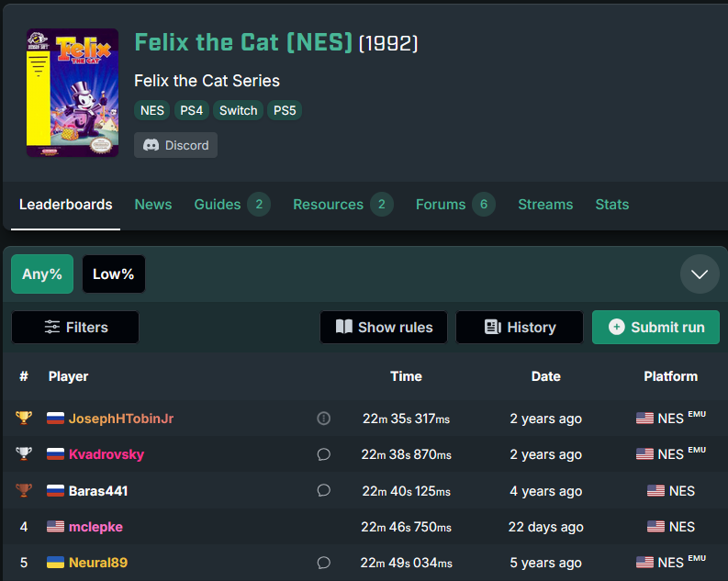Screen dimensions: 728x581
Task: Click the silver trophy icon for second place
Action: [x=24, y=453]
